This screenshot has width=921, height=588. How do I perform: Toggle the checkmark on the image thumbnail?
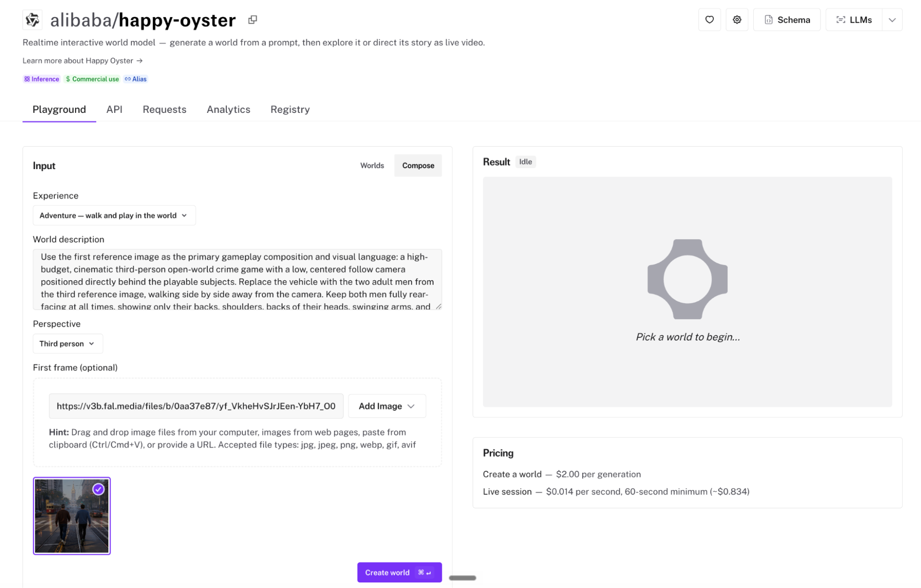coord(98,489)
